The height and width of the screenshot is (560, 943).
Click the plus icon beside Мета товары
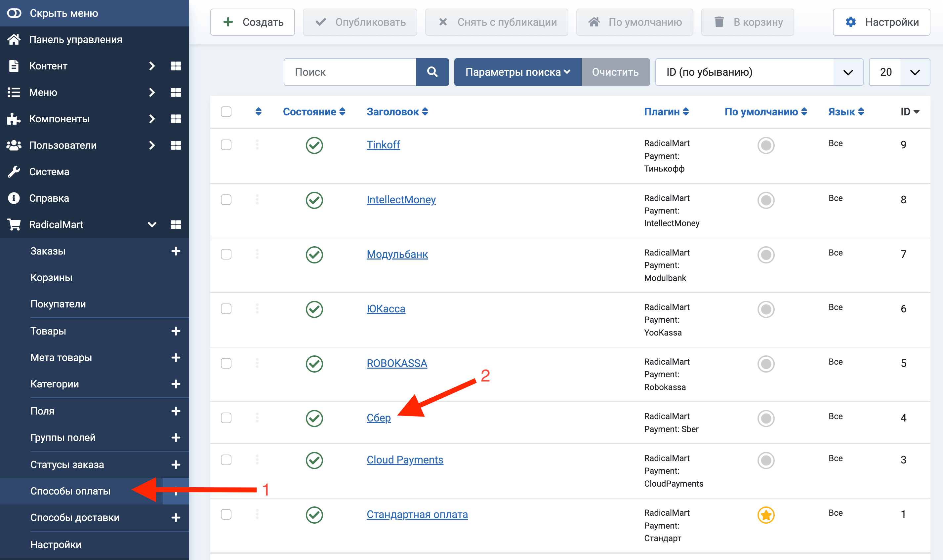176,357
